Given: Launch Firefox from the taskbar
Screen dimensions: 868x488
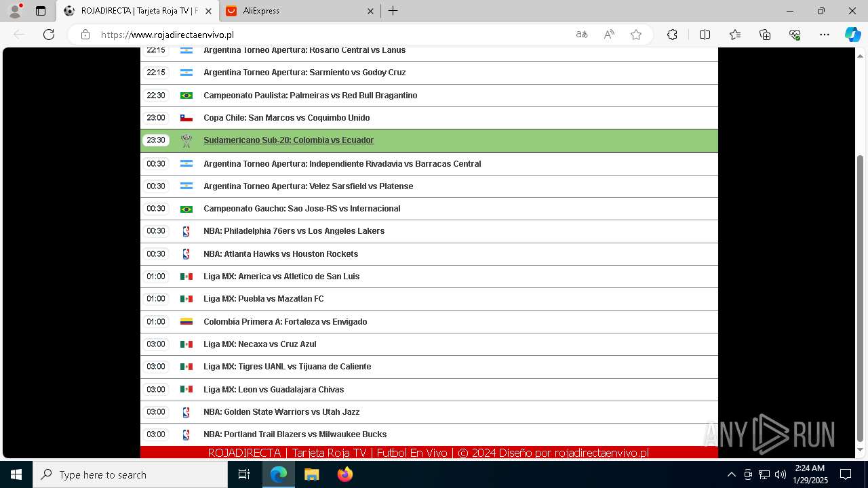Looking at the screenshot, I should point(344,474).
